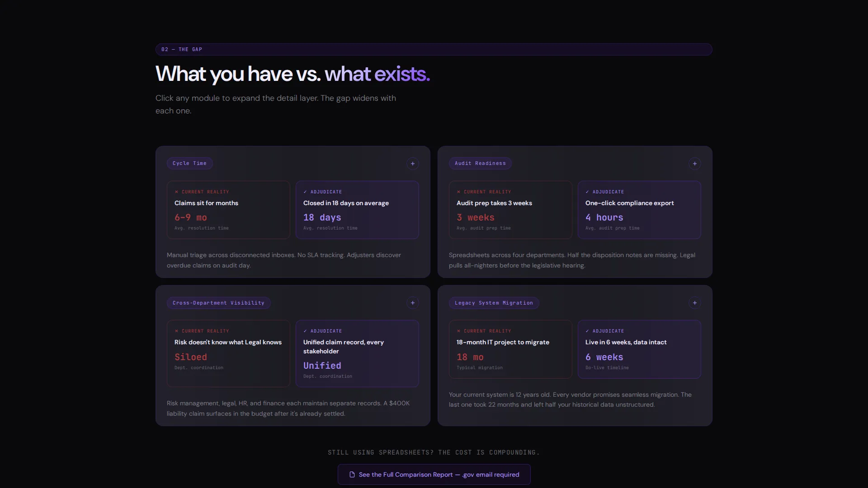This screenshot has width=868, height=488.
Task: Click the checkmark on 'Live in 6 weeks' card
Action: pyautogui.click(x=587, y=331)
